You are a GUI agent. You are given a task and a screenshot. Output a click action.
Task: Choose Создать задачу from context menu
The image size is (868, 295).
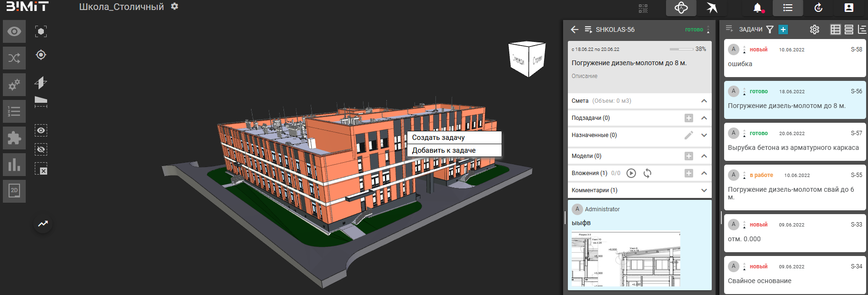coord(454,138)
